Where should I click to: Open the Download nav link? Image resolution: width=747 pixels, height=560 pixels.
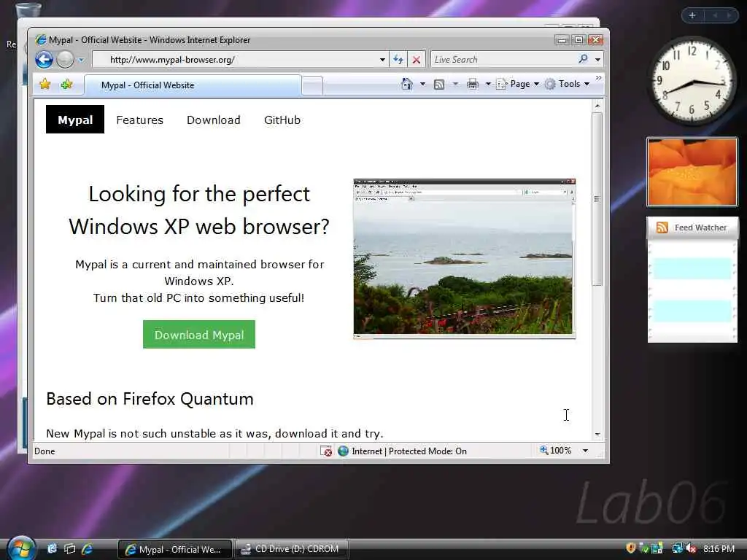coord(214,120)
